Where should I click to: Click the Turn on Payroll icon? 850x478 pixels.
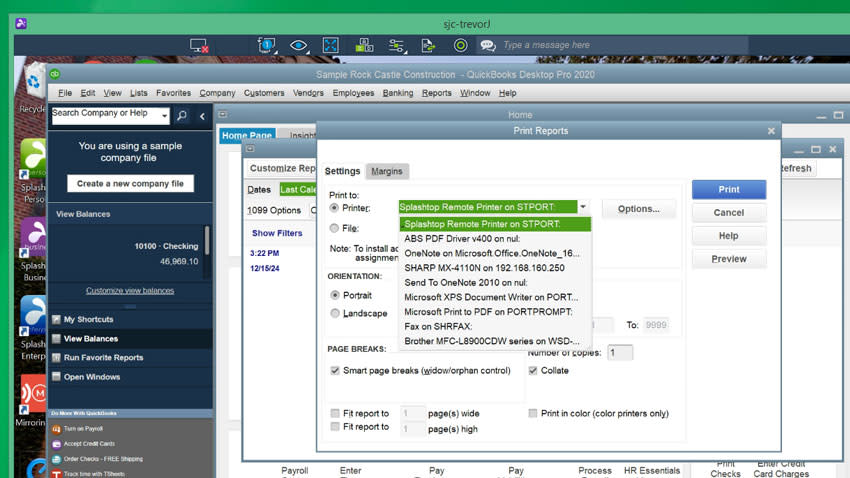tap(57, 428)
